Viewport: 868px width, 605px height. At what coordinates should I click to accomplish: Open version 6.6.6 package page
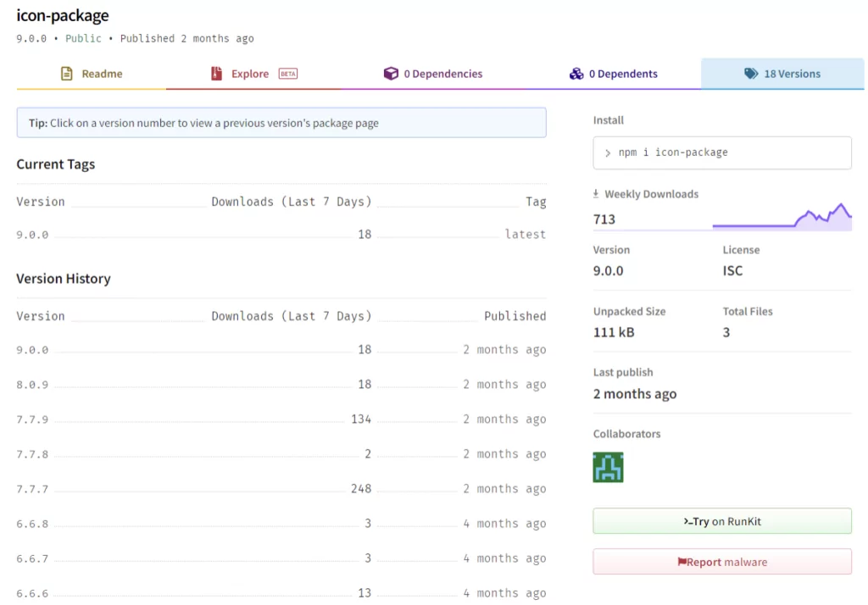[32, 593]
